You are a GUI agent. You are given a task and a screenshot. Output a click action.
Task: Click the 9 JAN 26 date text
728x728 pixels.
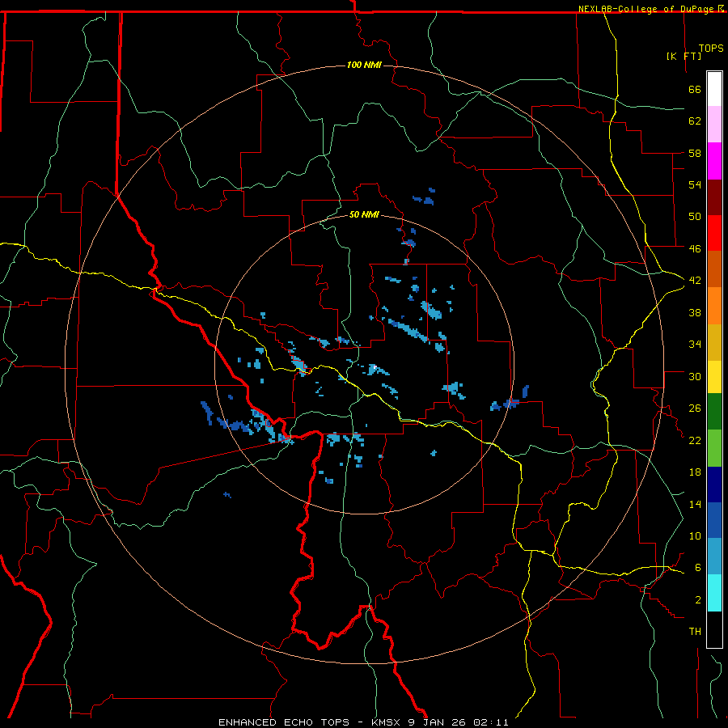(438, 722)
